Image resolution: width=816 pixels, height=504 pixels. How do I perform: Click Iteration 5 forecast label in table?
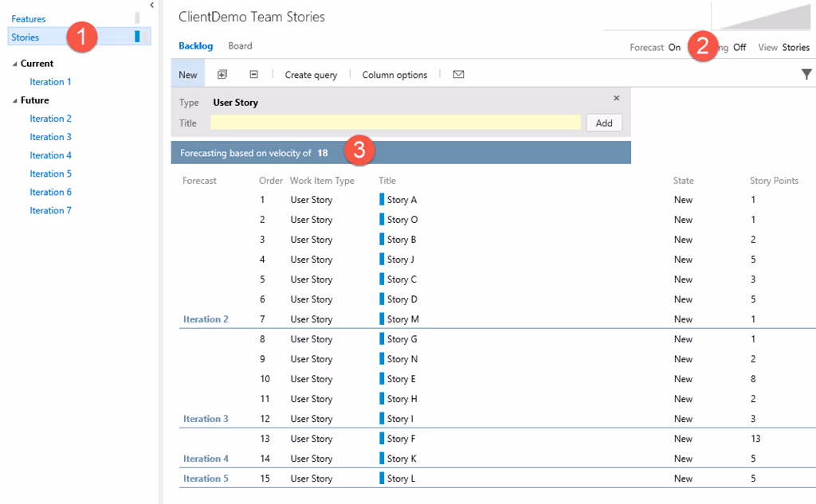206,479
